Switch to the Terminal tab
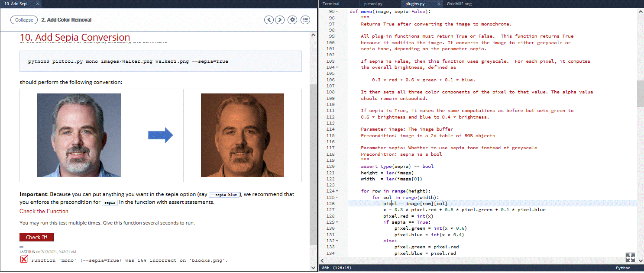This screenshot has width=644, height=273. coord(330,3)
